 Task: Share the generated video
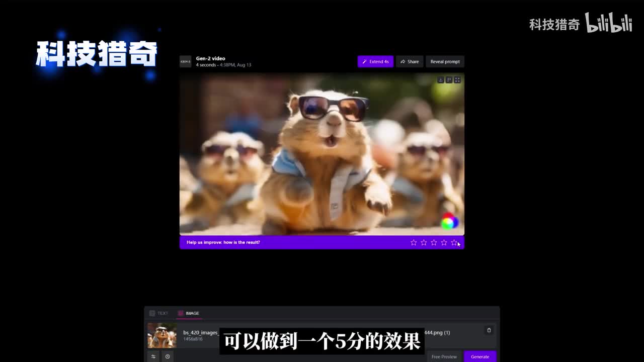[x=410, y=62]
